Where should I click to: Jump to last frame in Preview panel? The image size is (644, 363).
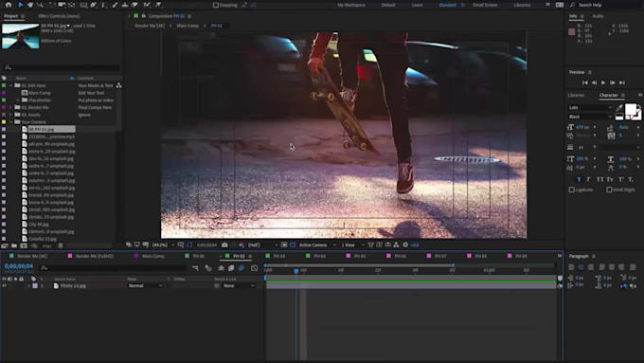(x=622, y=82)
